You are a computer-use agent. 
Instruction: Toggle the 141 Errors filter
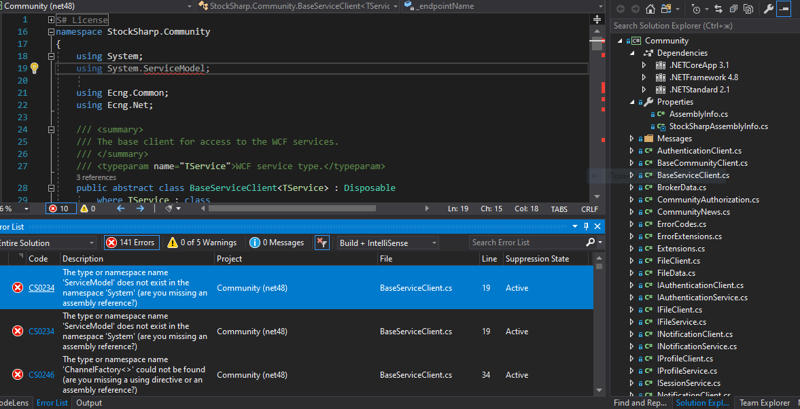pyautogui.click(x=132, y=243)
